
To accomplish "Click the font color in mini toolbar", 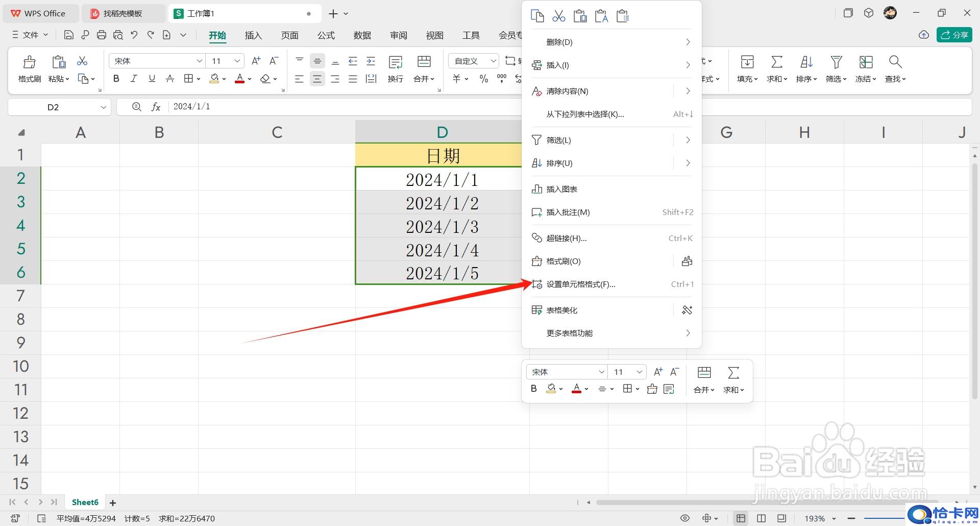I will point(576,389).
